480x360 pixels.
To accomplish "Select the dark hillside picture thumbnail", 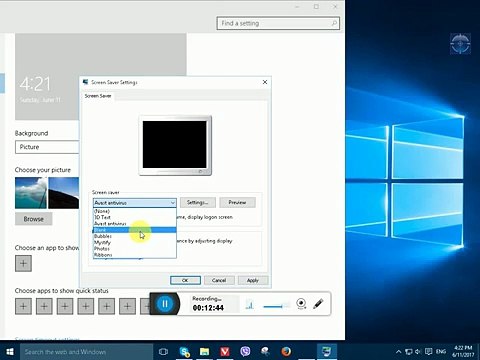I will coord(64,193).
